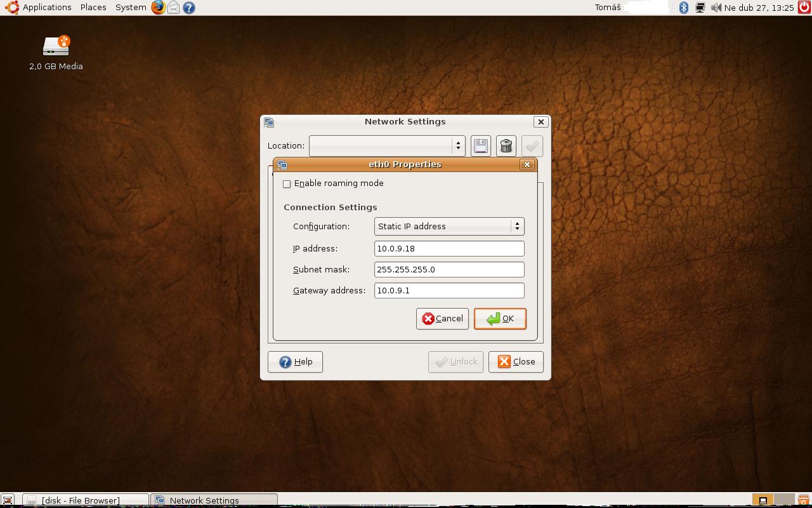
Task: Click the volume speaker icon
Action: tap(716, 8)
